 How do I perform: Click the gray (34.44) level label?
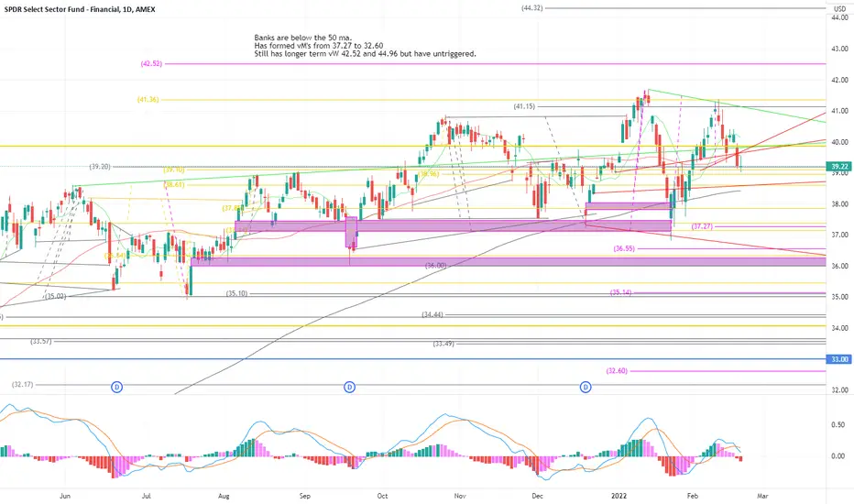432,315
